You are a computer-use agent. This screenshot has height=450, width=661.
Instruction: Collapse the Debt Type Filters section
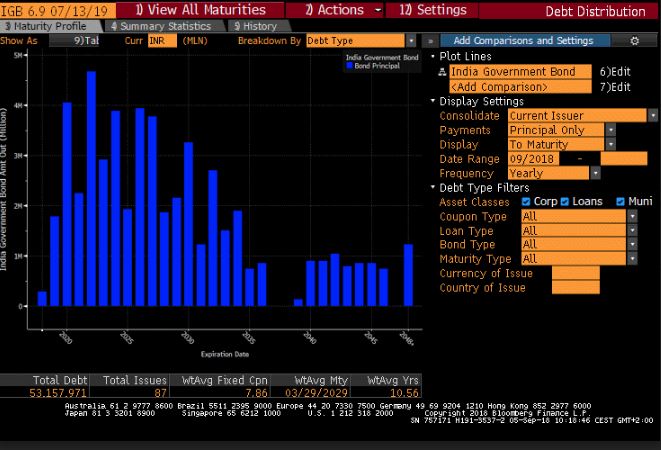click(433, 187)
